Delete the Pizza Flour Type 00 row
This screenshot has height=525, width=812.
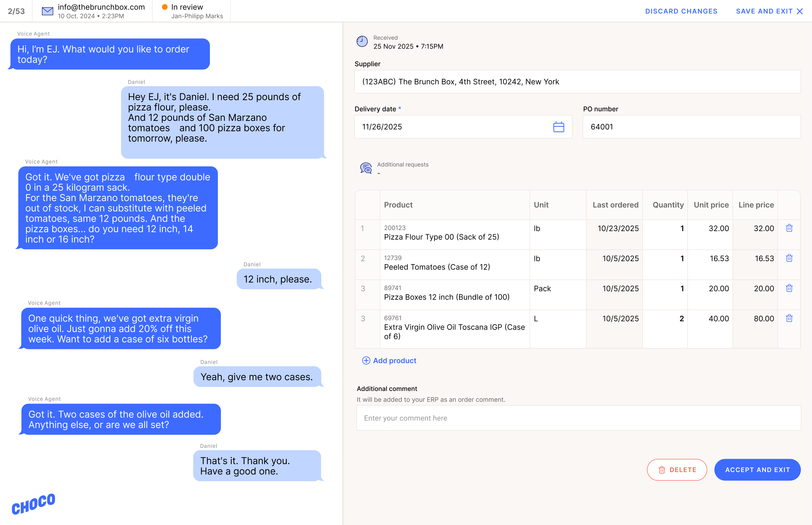[x=789, y=228]
